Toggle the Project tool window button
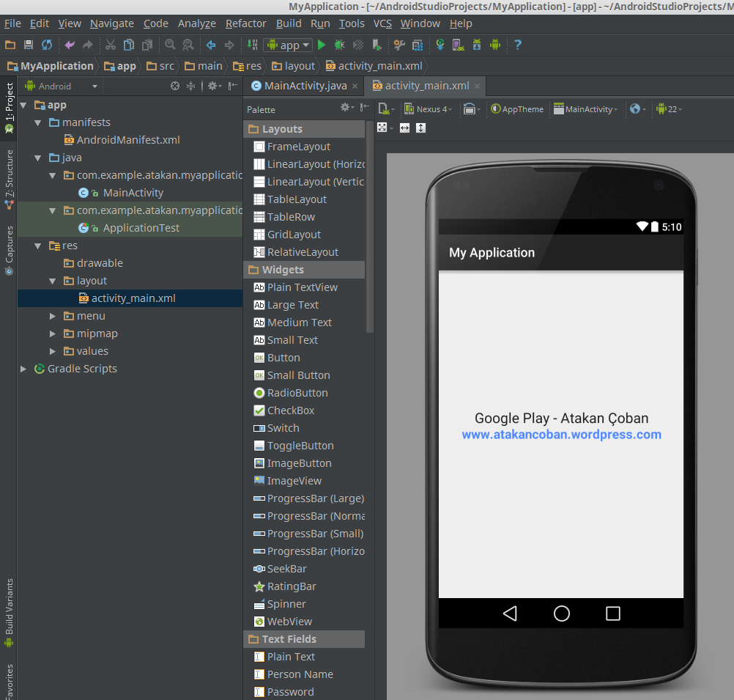734x700 pixels. (x=9, y=108)
